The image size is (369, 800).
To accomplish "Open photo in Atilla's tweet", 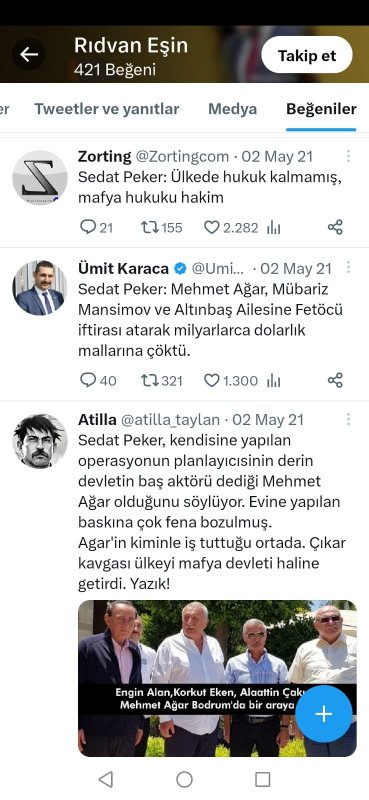I will point(217,678).
